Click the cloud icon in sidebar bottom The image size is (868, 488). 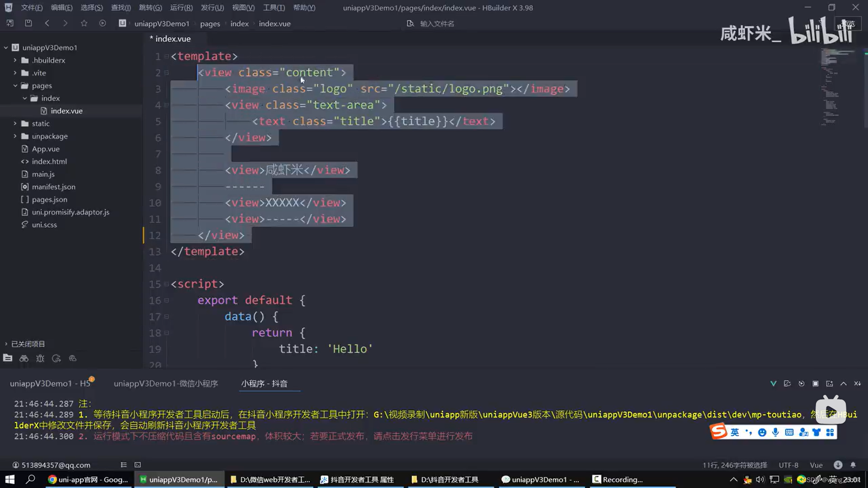(x=73, y=358)
